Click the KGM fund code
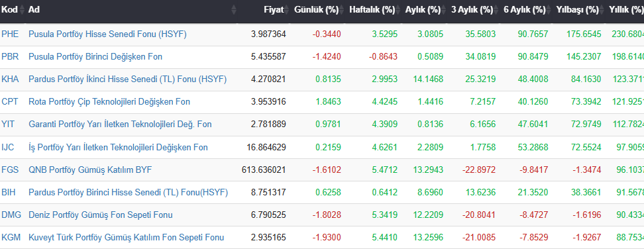Viewport: 644px width, 249px height. (11, 237)
